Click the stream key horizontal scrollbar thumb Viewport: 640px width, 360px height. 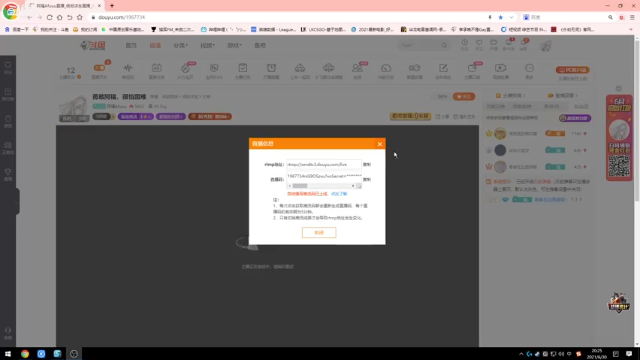300,186
